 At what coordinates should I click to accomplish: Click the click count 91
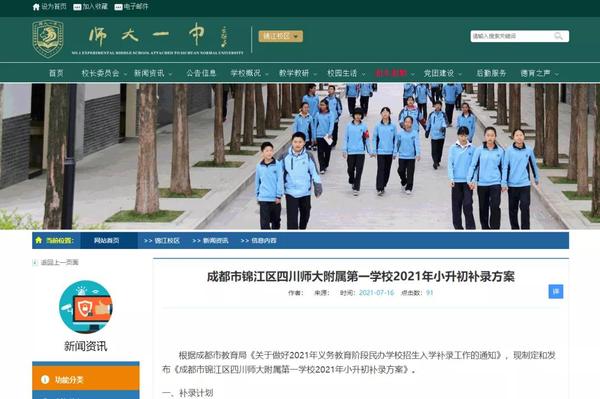click(429, 293)
